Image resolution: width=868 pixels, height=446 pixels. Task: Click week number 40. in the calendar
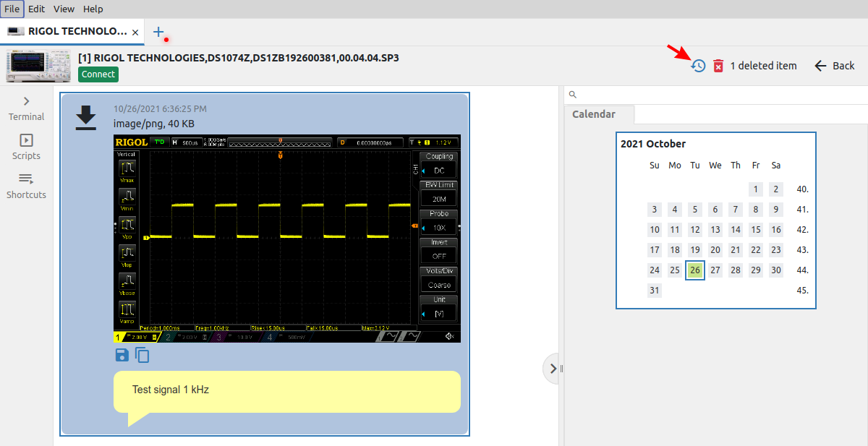(x=802, y=189)
